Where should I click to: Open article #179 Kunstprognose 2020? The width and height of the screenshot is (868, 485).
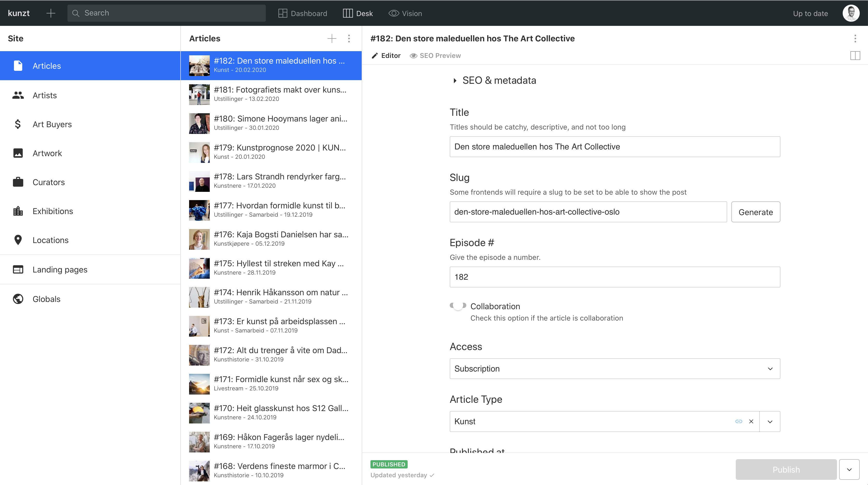point(271,153)
